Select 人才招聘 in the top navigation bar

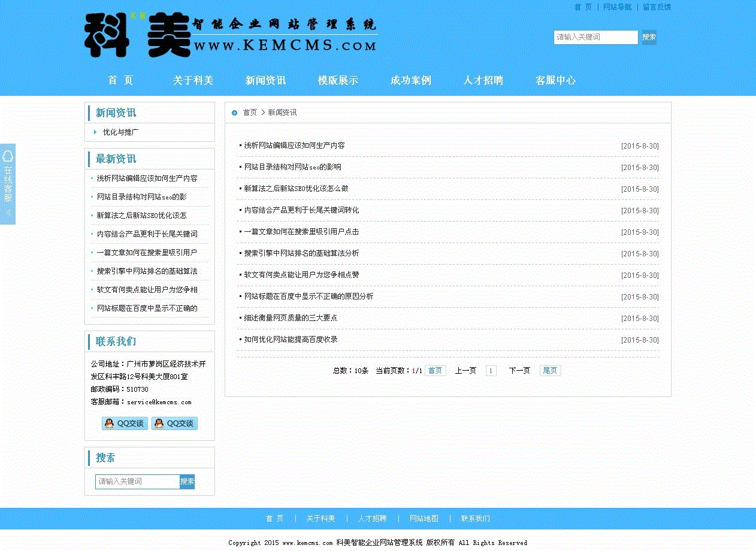pos(483,80)
